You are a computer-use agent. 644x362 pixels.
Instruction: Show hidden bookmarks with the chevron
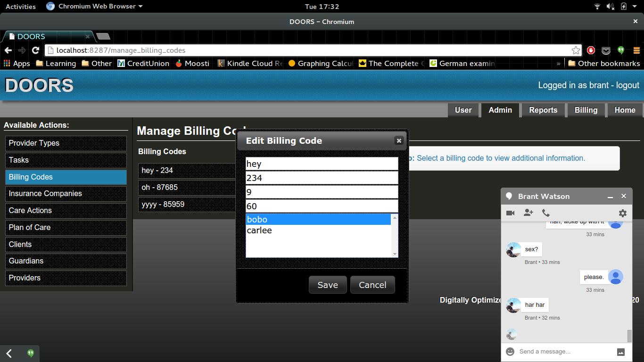pos(559,63)
